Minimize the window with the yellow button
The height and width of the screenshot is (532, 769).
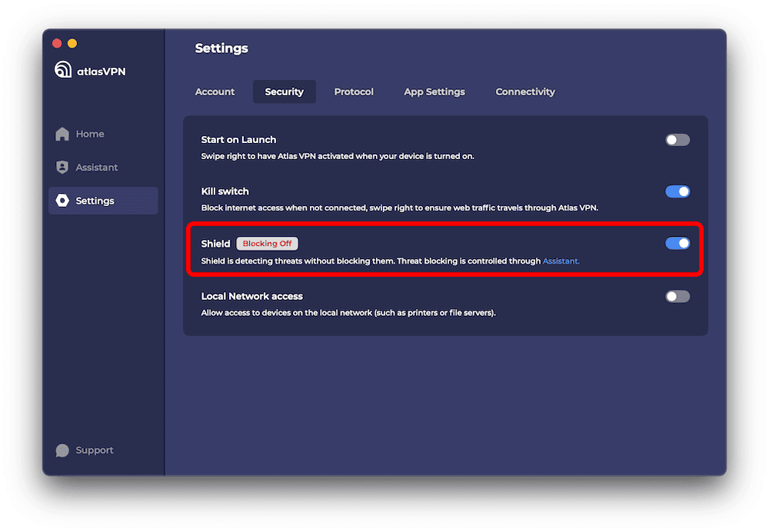pos(72,43)
